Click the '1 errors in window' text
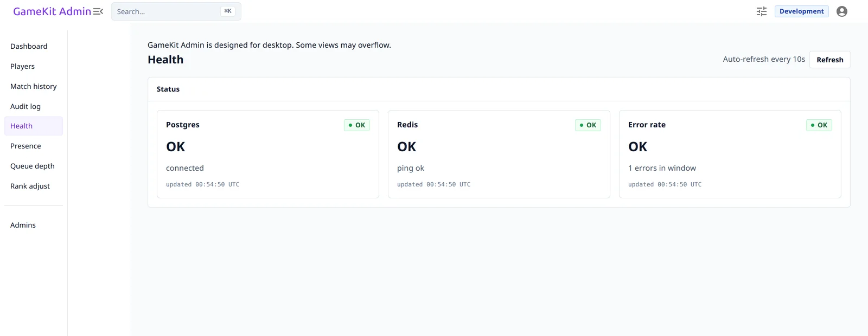Viewport: 868px width, 336px height. (x=662, y=169)
